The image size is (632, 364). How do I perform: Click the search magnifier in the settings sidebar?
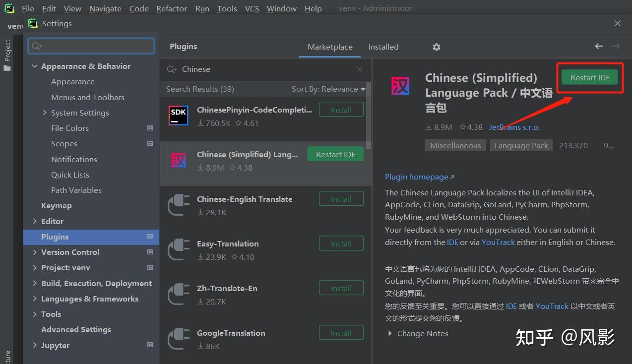(37, 46)
